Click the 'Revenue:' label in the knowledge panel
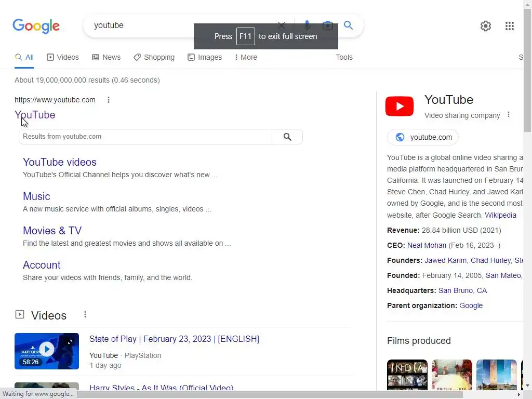 pos(403,230)
